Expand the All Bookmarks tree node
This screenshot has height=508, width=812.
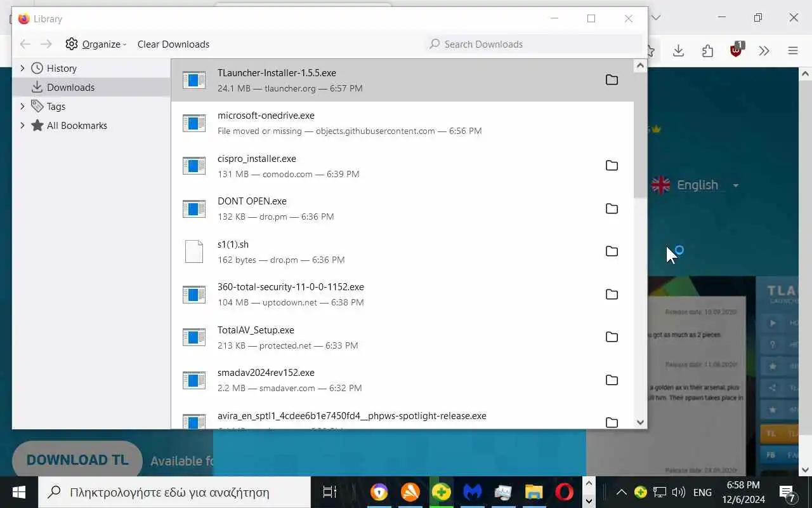[x=22, y=125]
